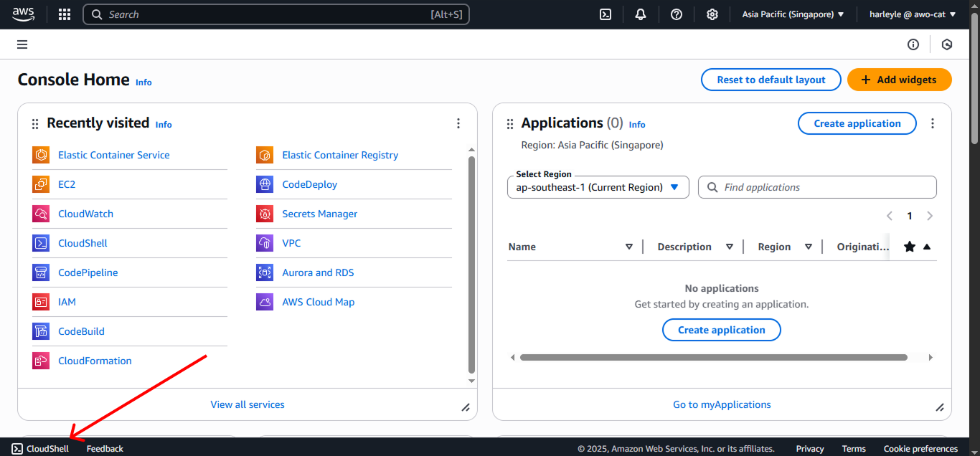
Task: Open the services grid menu icon
Action: 65,14
